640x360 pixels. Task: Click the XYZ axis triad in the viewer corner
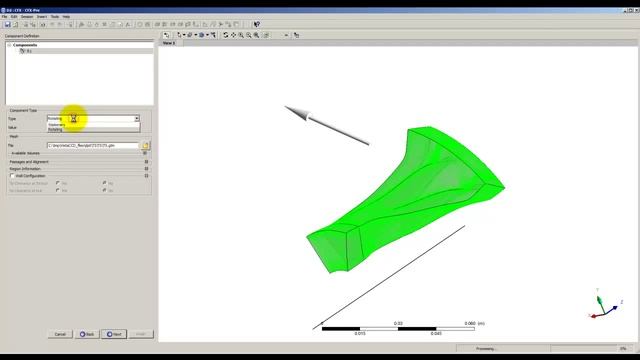[x=605, y=304]
